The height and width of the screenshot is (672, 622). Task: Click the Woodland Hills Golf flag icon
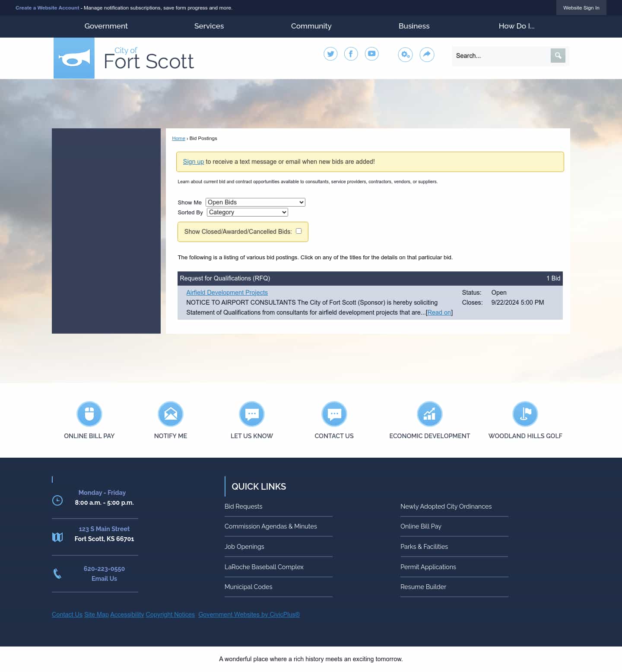tap(525, 414)
